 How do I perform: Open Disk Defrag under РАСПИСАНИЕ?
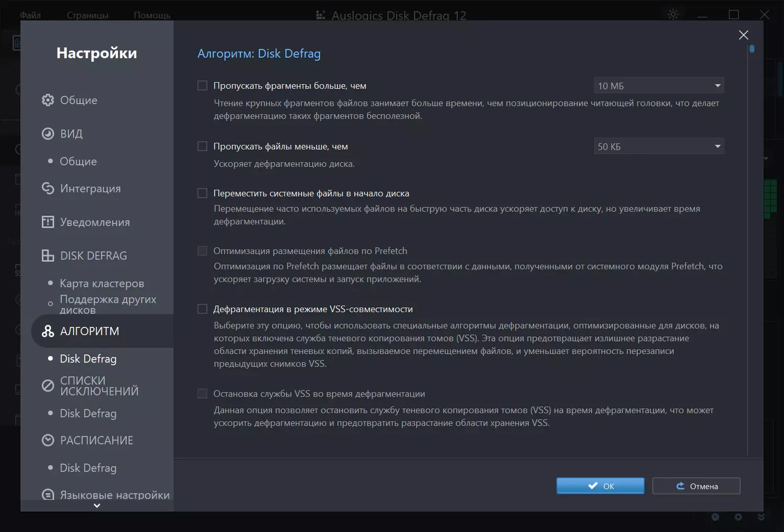[x=88, y=468]
